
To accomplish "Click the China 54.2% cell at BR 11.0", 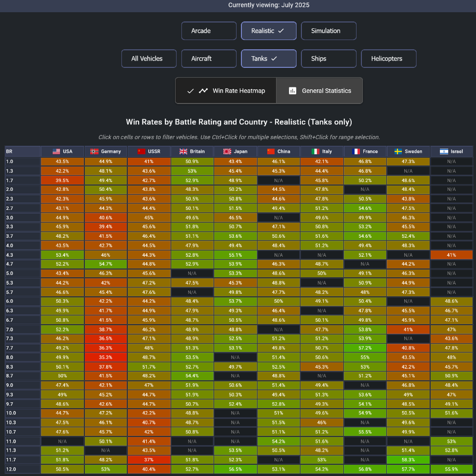I will click(278, 441).
